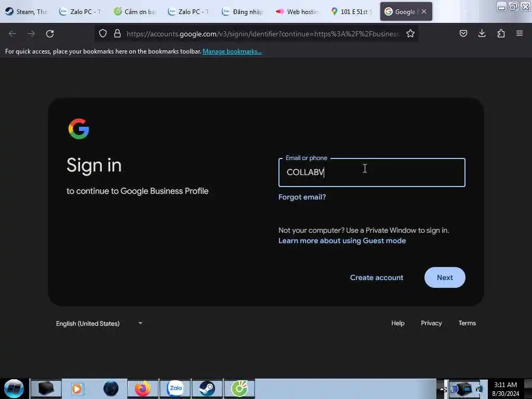
Task: Switch to the Cảm ơn bạn tab
Action: point(135,11)
